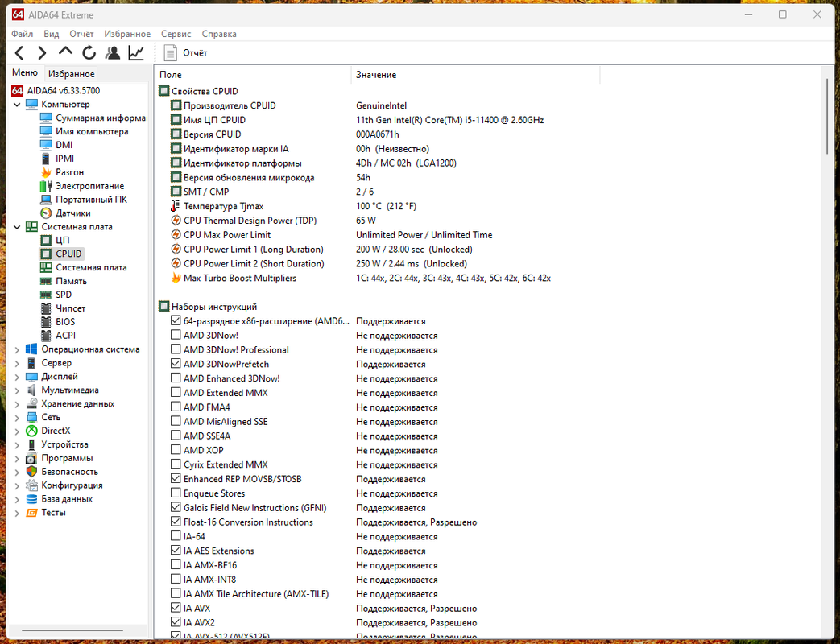
Task: Go up one level with the Up arrow
Action: pos(65,52)
